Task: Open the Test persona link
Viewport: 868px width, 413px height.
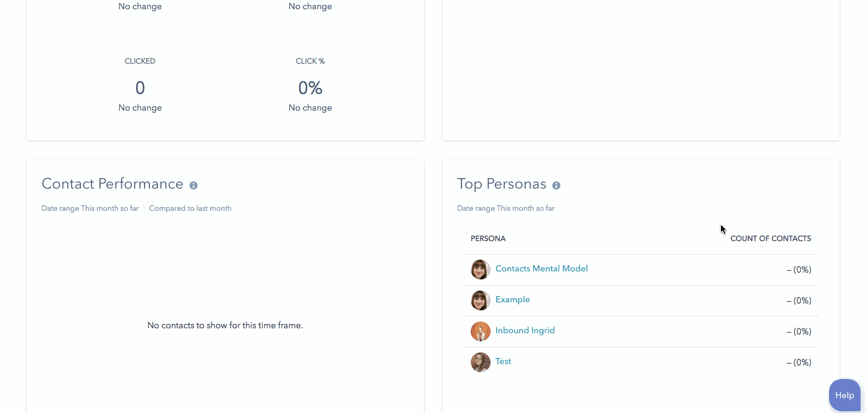Action: (x=503, y=362)
